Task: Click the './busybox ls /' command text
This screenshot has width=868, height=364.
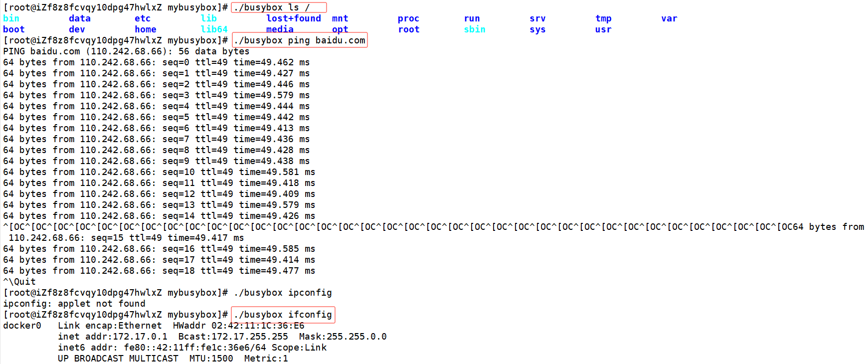Action: (x=272, y=7)
